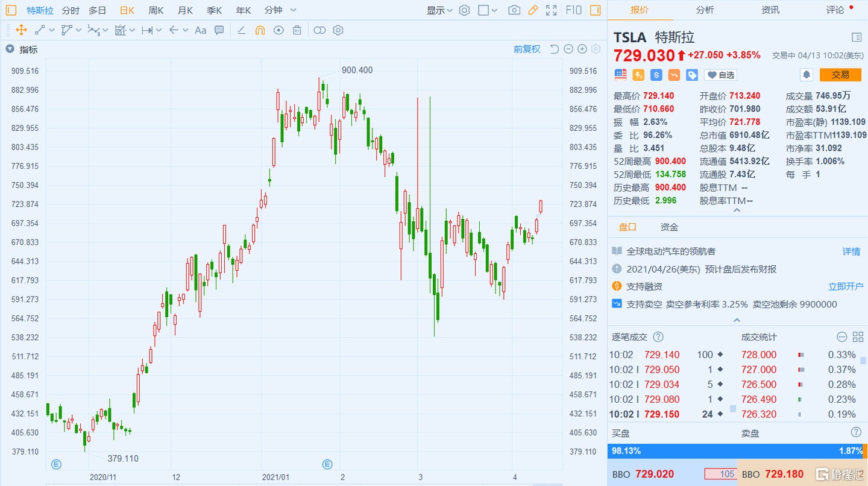Viewport: 868px width, 486px height.
Task: Click the overlapping circles compare icon
Action: coord(319,30)
